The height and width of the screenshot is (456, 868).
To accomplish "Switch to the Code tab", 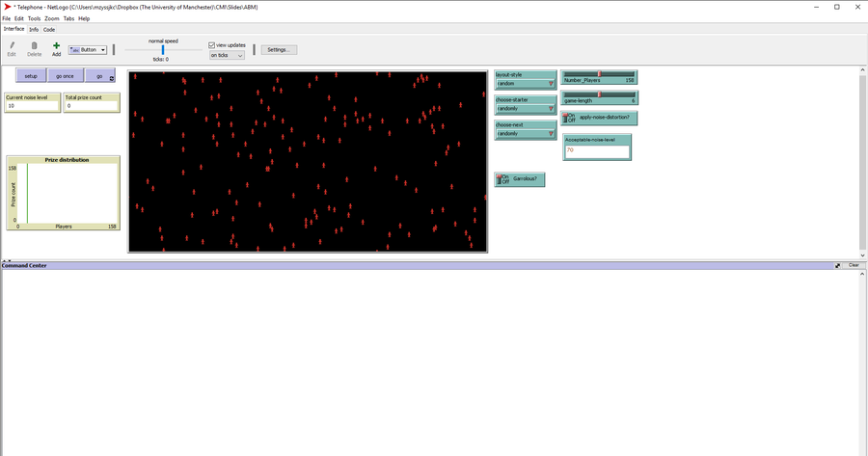I will pos(49,29).
